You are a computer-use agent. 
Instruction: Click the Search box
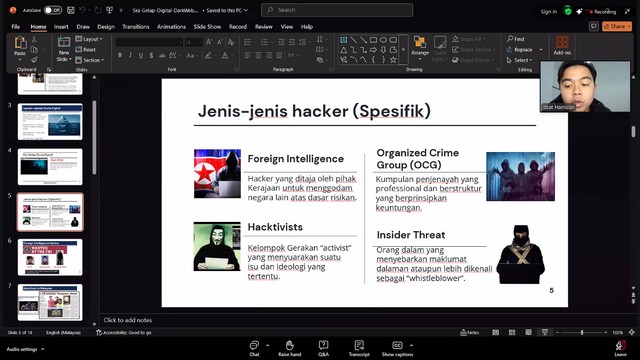[x=337, y=10]
